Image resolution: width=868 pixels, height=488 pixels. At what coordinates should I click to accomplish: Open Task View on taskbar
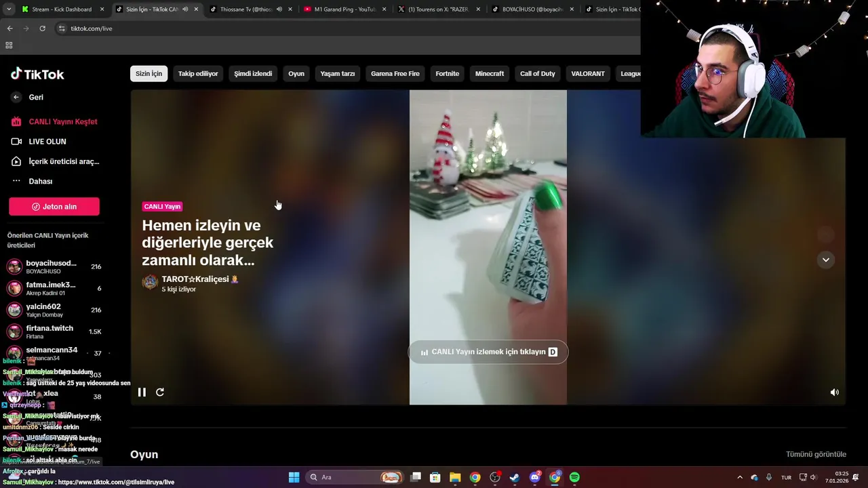click(x=416, y=477)
